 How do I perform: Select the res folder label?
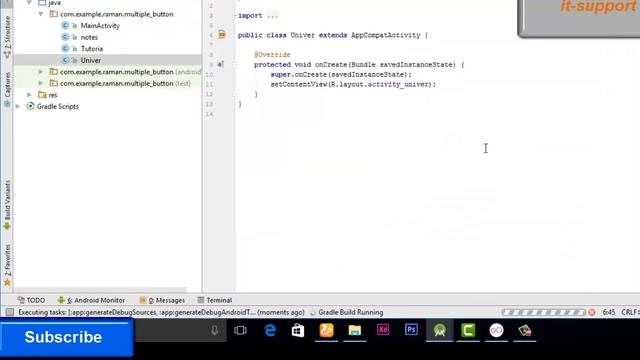tap(53, 95)
